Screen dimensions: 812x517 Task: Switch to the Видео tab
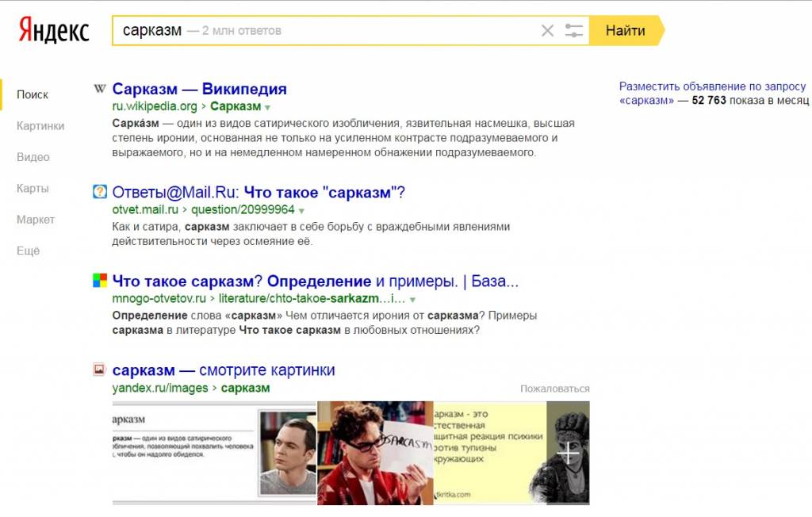[x=33, y=157]
